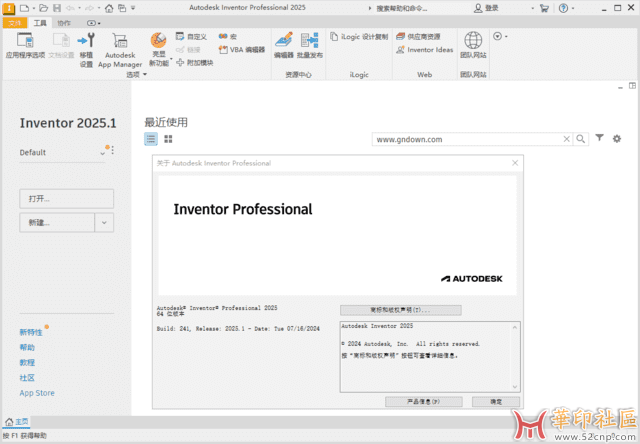Expand the ribbon display toggle next to 协作
Screen dimensions: 640x444
click(x=93, y=23)
